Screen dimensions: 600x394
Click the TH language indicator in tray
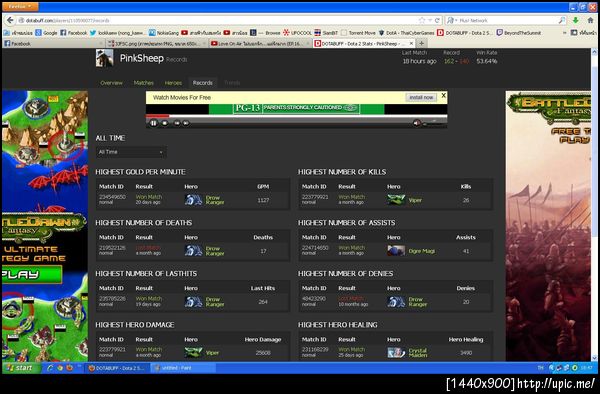540,368
